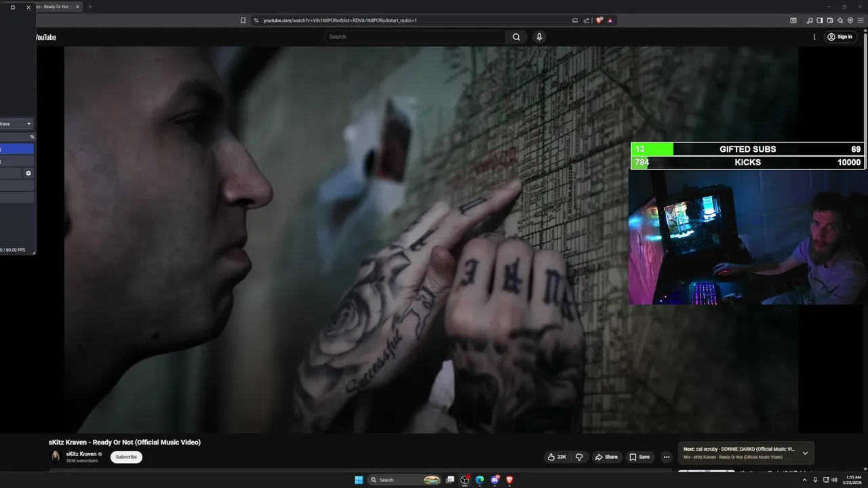
Task: Show hidden system tray icons
Action: [x=805, y=480]
